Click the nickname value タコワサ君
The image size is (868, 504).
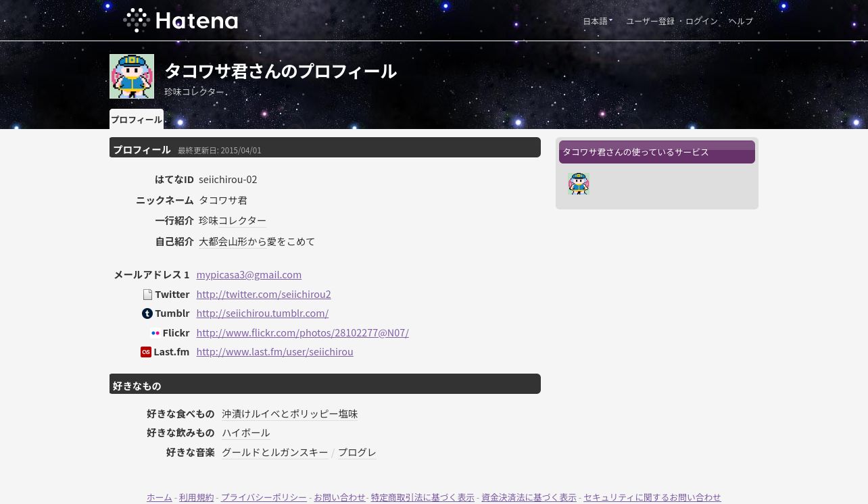click(223, 200)
